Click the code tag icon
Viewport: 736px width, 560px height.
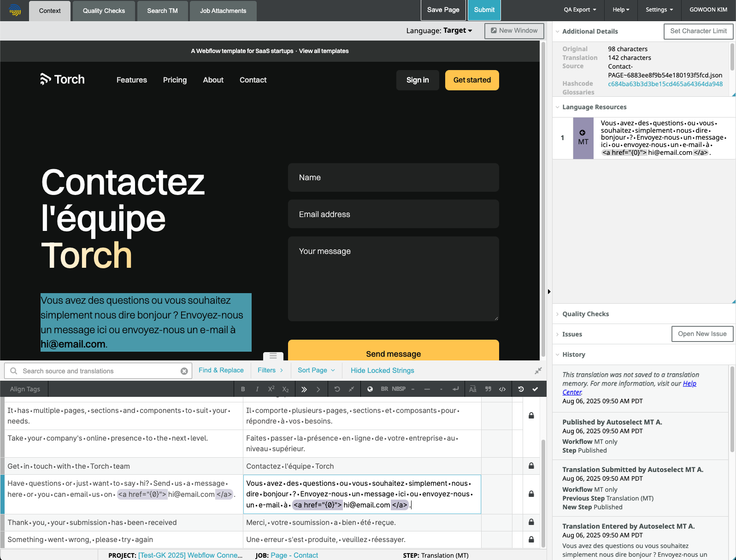502,389
